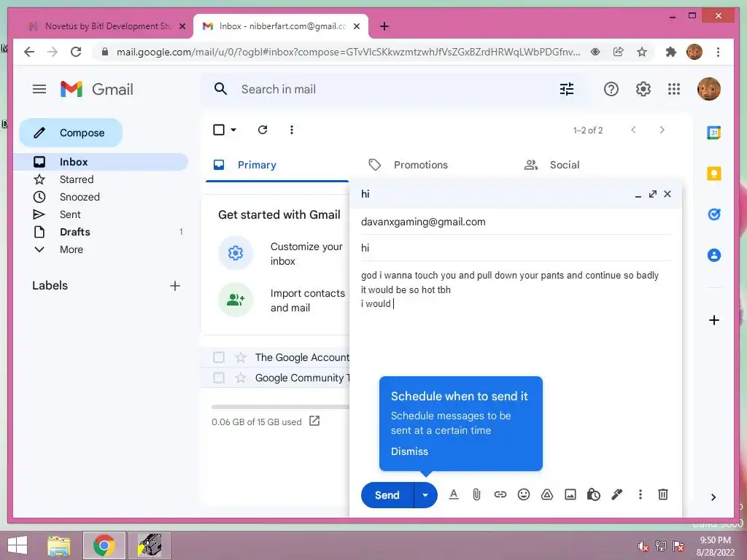Image resolution: width=747 pixels, height=560 pixels.
Task: Open storage management external link icon
Action: click(314, 421)
